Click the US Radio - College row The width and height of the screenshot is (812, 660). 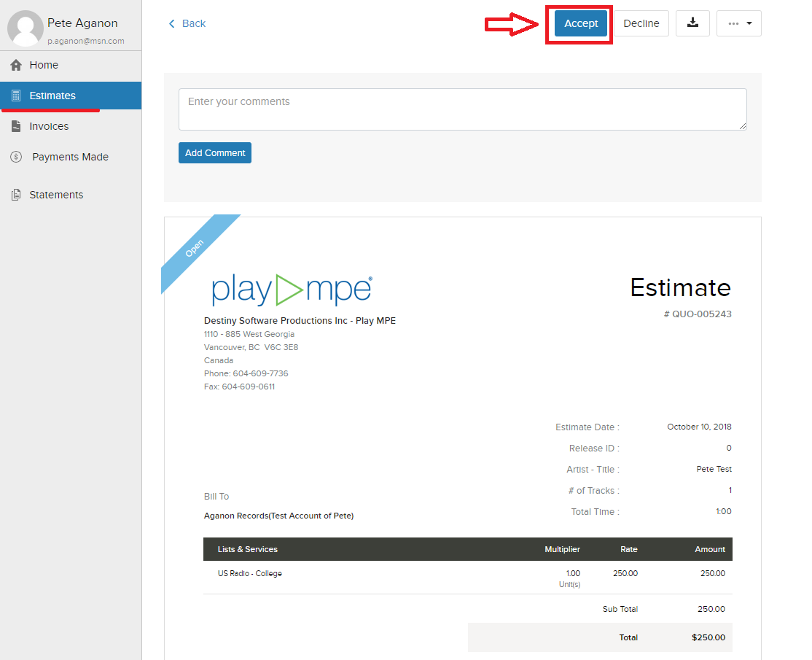(x=468, y=577)
